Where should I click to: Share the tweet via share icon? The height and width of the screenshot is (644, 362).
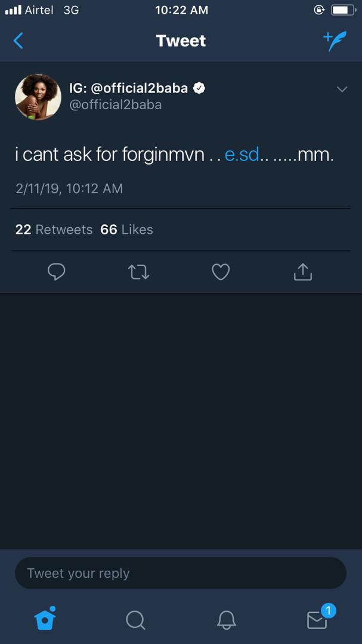(303, 272)
